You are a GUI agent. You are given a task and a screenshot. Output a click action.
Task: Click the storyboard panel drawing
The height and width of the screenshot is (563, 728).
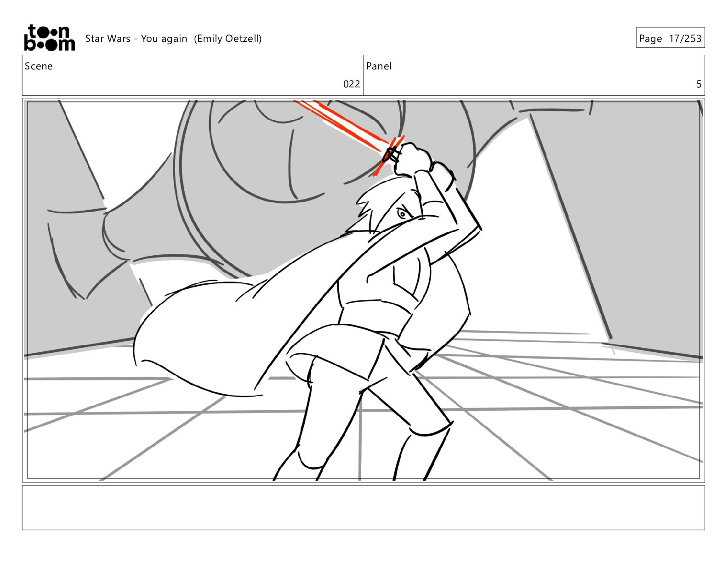(363, 290)
